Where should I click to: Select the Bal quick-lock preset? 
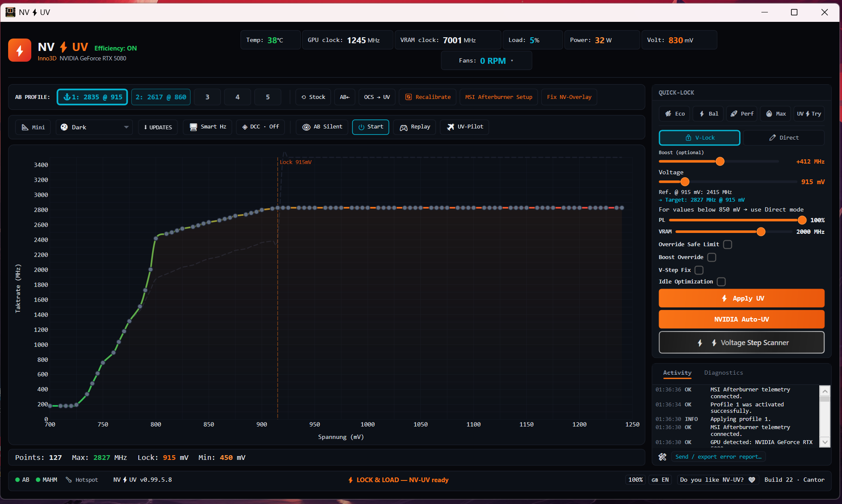708,114
